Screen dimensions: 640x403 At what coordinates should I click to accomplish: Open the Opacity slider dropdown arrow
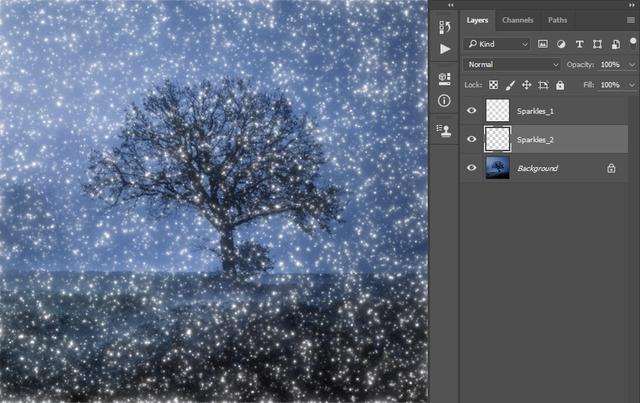pos(632,65)
